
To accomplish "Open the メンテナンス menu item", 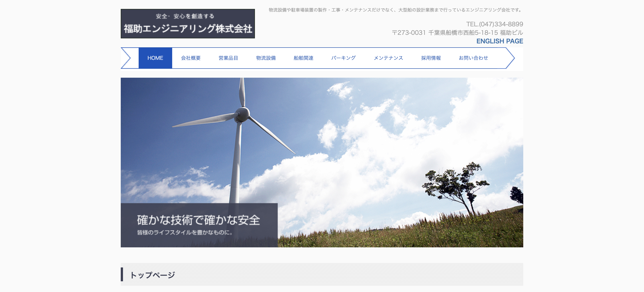I will (x=388, y=58).
